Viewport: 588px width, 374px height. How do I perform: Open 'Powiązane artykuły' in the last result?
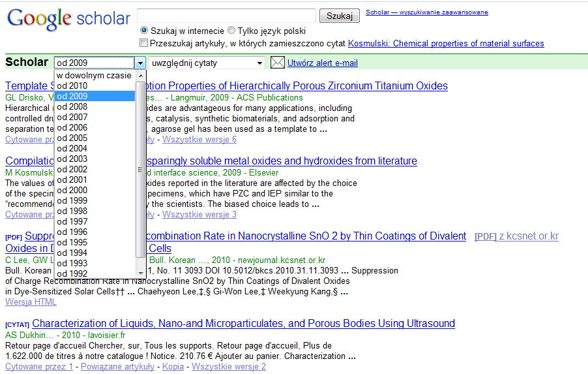(117, 367)
